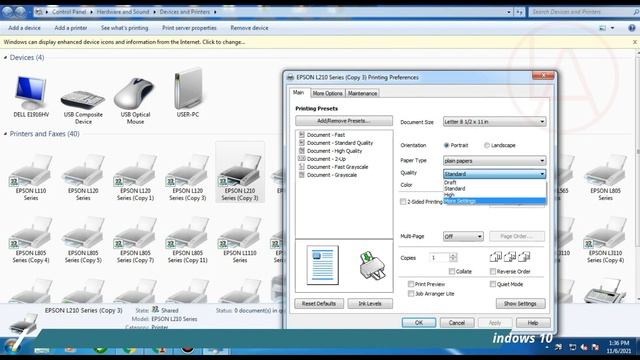The image size is (640, 360).
Task: Click the help question mark icon
Action: tap(632, 28)
